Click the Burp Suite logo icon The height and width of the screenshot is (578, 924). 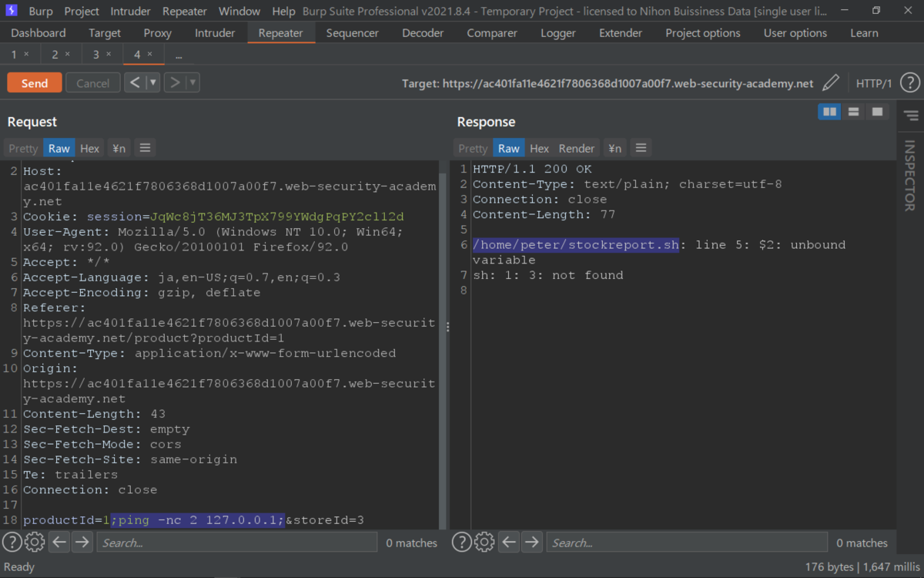pos(12,11)
